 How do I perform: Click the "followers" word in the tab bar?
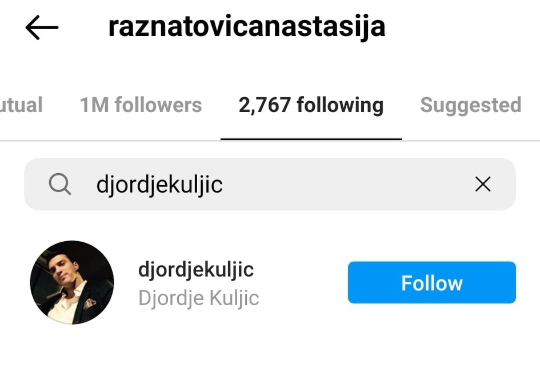tap(158, 105)
